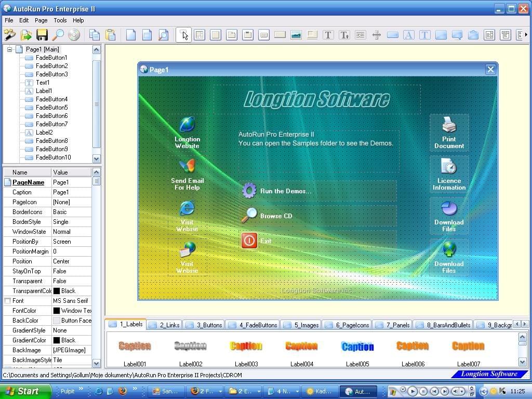Select the BackColor Button Face swatch
The image size is (532, 399).
[57, 320]
